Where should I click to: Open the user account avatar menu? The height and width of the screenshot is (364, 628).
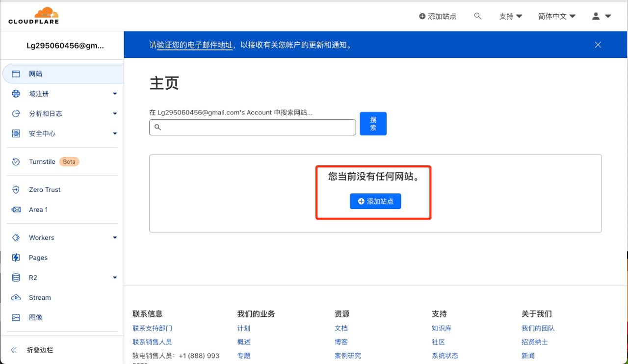point(596,16)
